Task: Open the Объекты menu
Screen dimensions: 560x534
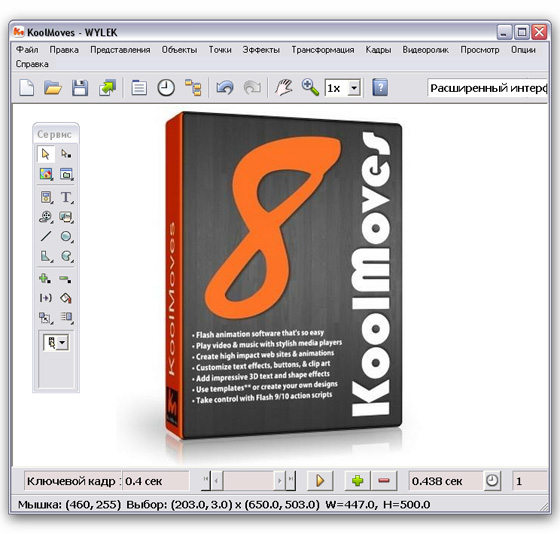Action: [x=179, y=50]
